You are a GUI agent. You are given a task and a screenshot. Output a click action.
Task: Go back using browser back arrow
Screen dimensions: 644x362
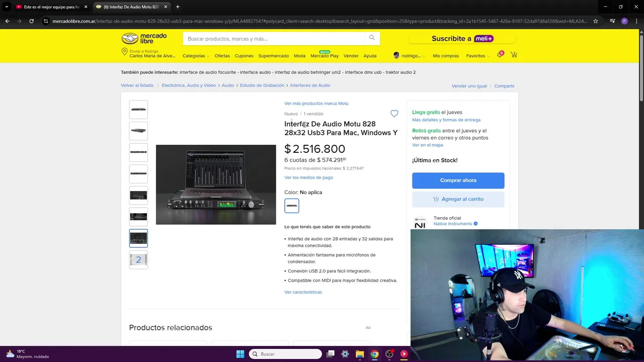[7, 21]
